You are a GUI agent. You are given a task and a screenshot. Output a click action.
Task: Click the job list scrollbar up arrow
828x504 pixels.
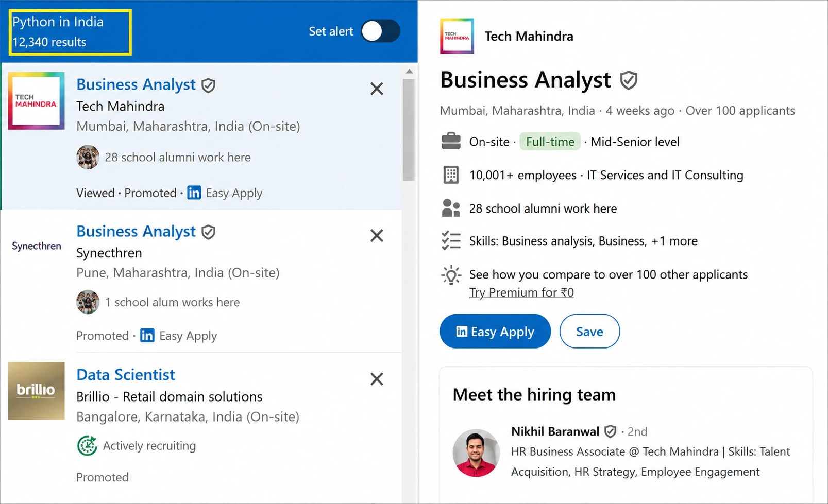[x=409, y=72]
